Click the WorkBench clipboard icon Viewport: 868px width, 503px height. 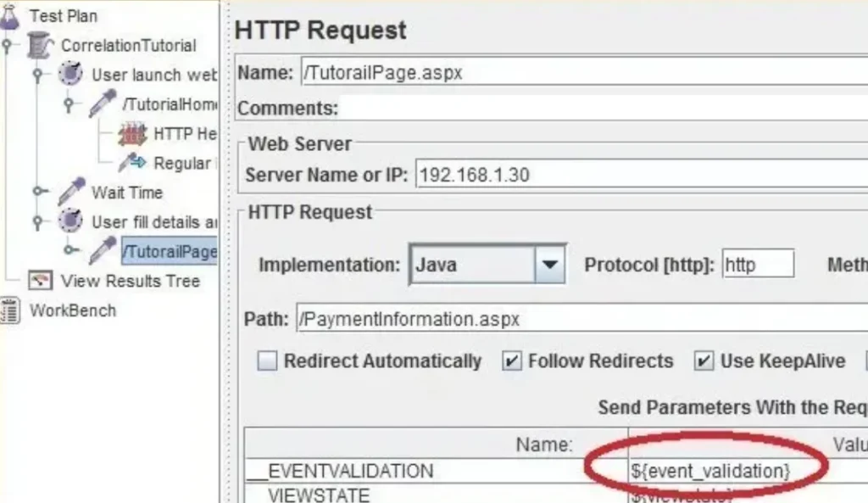[x=10, y=310]
